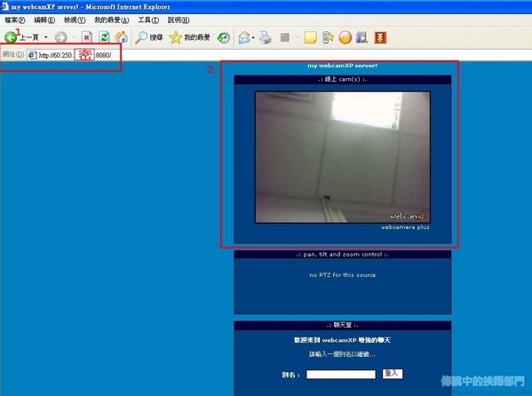Click the 'pan, tilt and zoom control' header
Viewport: 532px width, 396px height.
point(342,254)
